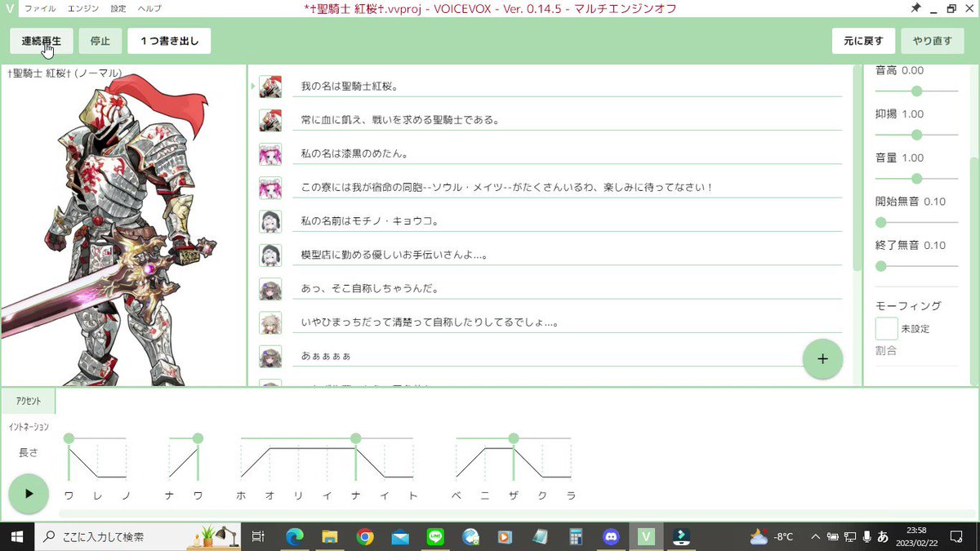
Task: Open the Mail app from taskbar
Action: point(400,536)
